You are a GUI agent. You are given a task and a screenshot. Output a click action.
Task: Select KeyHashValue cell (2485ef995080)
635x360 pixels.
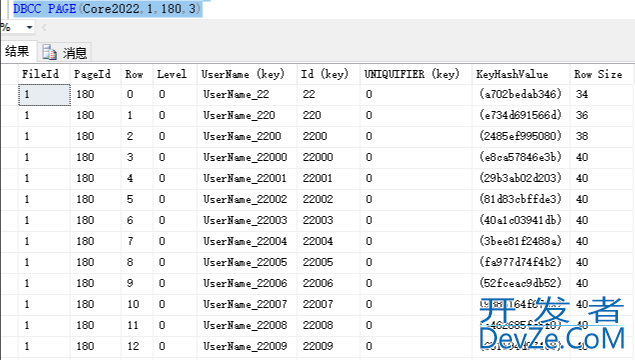[521, 137]
